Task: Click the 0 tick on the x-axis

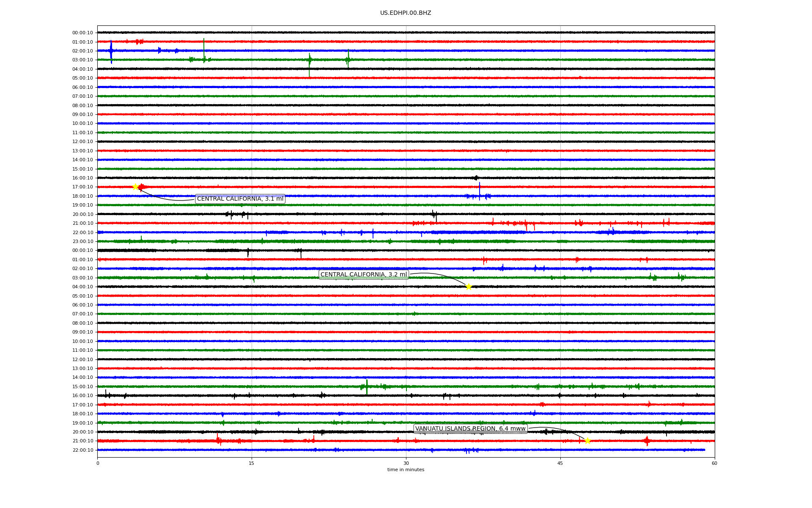Action: click(98, 463)
